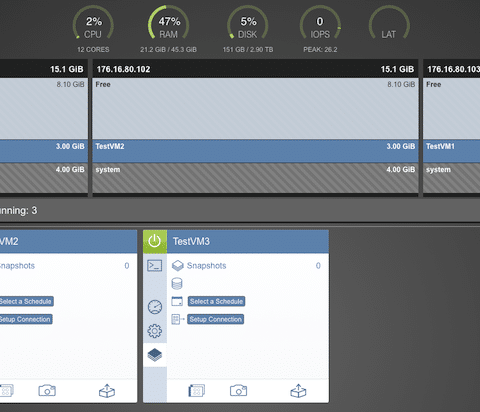Screen dimensions: 480x412
Task: Select the TestVM3 layers stack icon
Action: (x=155, y=355)
